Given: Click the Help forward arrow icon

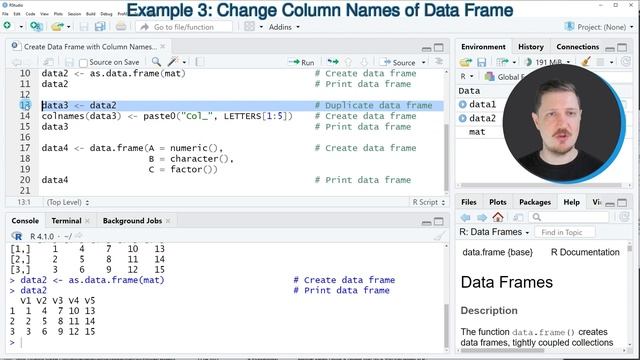Looking at the screenshot, I should (482, 217).
